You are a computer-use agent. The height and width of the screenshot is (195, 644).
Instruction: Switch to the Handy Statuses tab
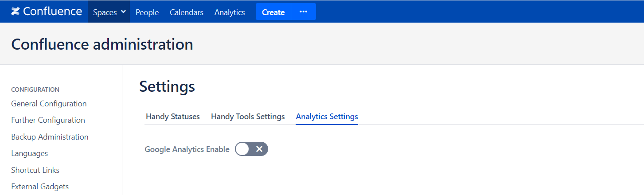click(173, 117)
